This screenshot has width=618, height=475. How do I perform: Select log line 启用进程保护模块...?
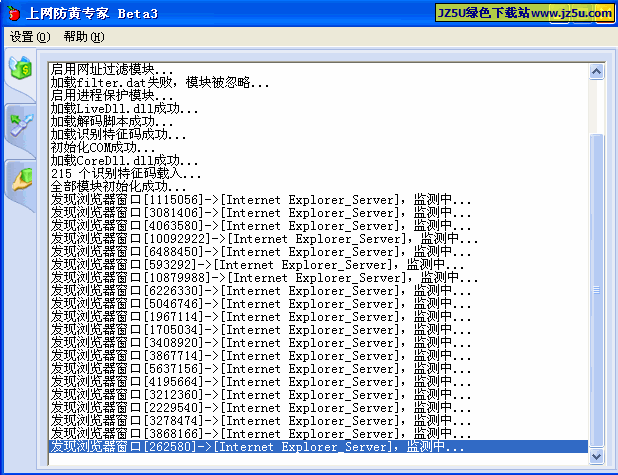point(318,95)
